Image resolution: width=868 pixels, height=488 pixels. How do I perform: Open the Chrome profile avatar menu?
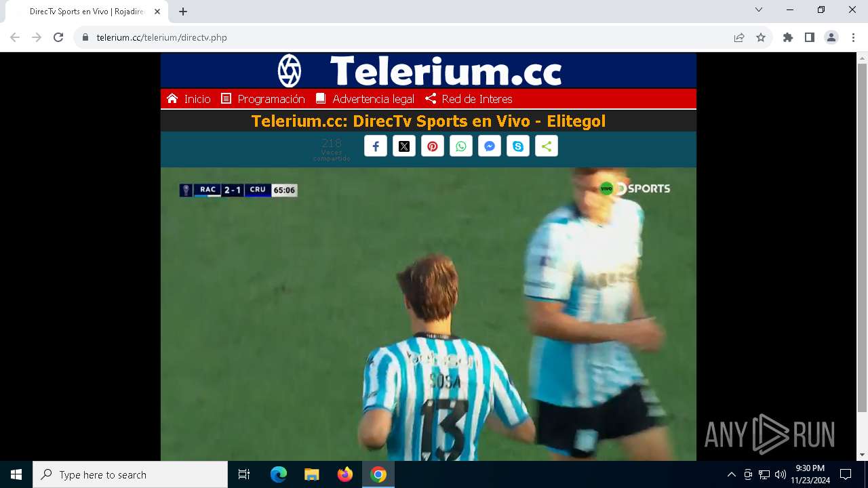click(831, 37)
